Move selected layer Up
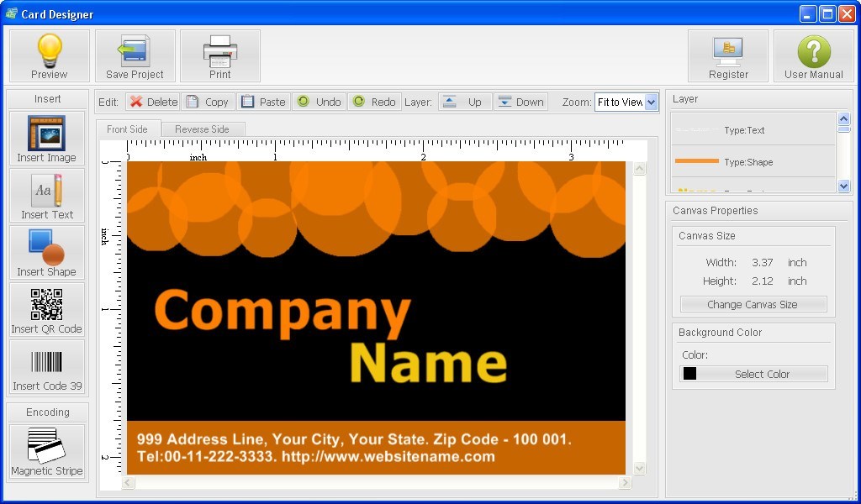 469,102
